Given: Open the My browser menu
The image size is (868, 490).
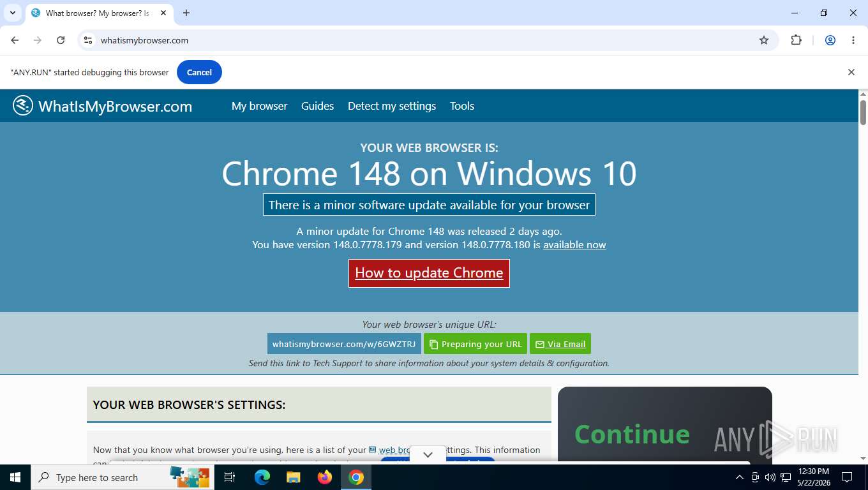Looking at the screenshot, I should [x=259, y=106].
